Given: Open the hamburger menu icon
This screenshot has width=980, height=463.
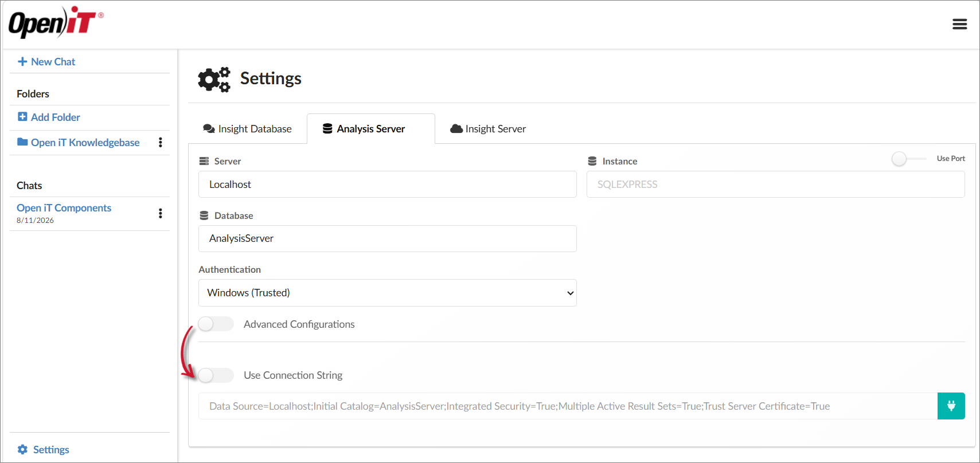Looking at the screenshot, I should point(959,24).
